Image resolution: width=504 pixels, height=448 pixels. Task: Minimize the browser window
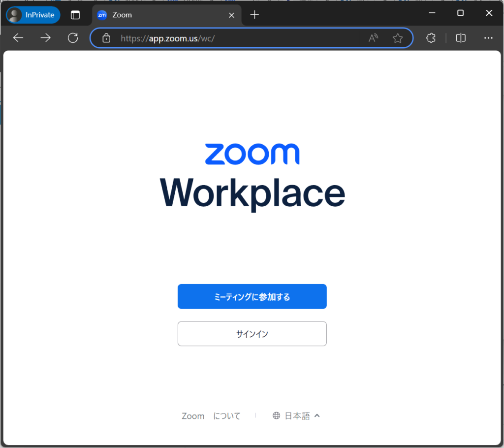(432, 13)
